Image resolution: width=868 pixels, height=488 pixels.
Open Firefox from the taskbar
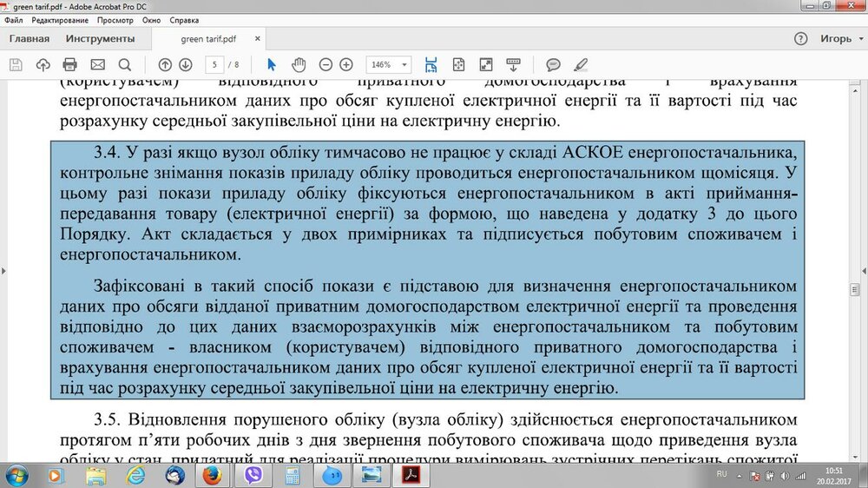coord(212,476)
